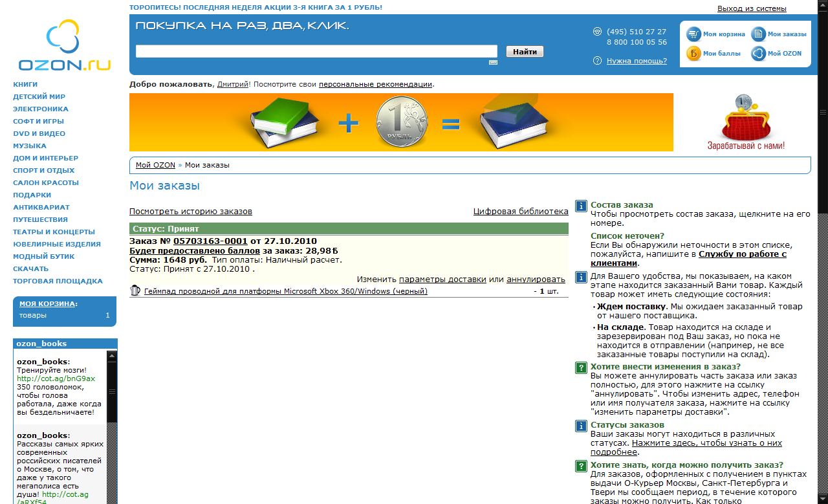
Task: Open the Электроника category
Action: [41, 109]
